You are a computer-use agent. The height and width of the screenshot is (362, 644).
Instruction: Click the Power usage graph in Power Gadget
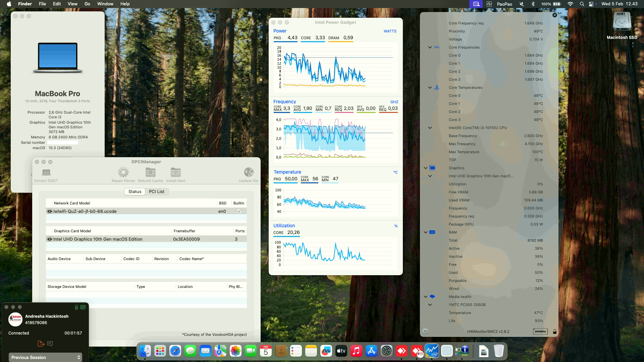pos(335,67)
